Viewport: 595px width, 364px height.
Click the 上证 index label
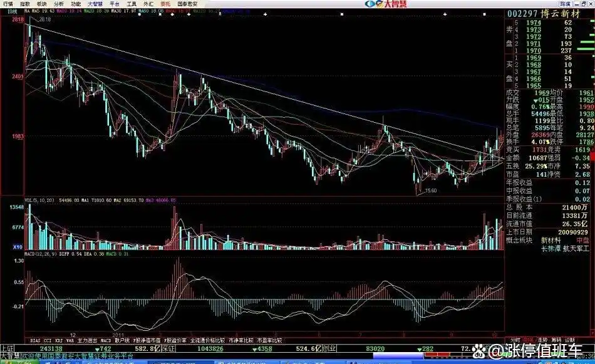(x=7, y=348)
